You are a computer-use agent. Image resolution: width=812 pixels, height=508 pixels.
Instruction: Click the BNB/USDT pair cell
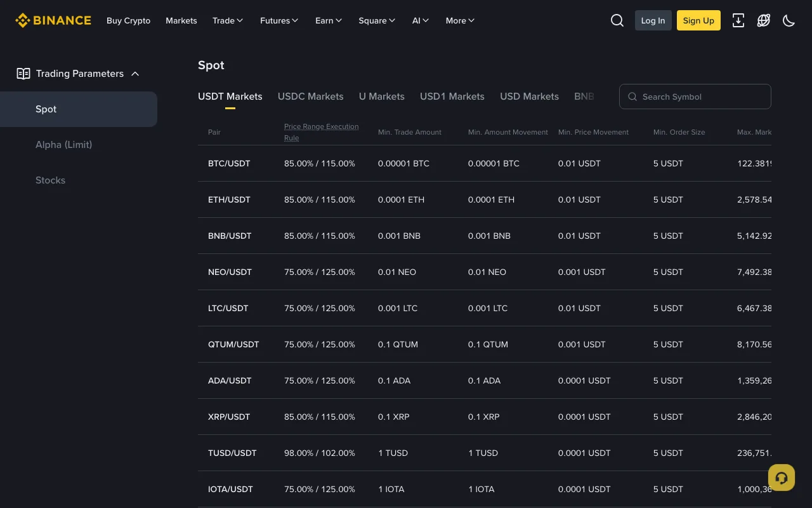(x=230, y=236)
